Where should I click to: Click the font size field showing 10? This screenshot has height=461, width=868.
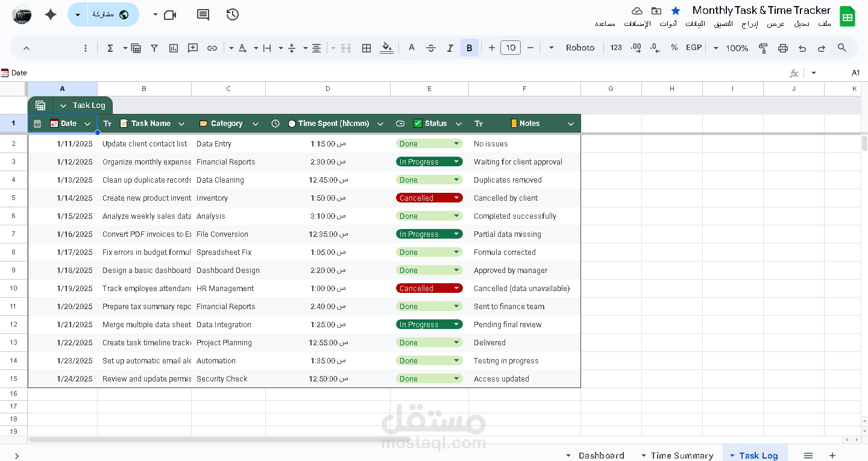[x=511, y=48]
